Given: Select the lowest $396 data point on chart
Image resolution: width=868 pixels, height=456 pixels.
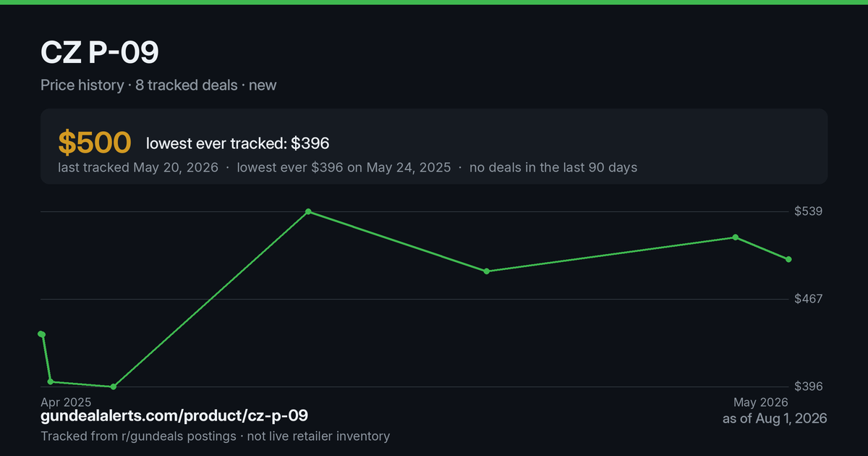Looking at the screenshot, I should pos(114,387).
